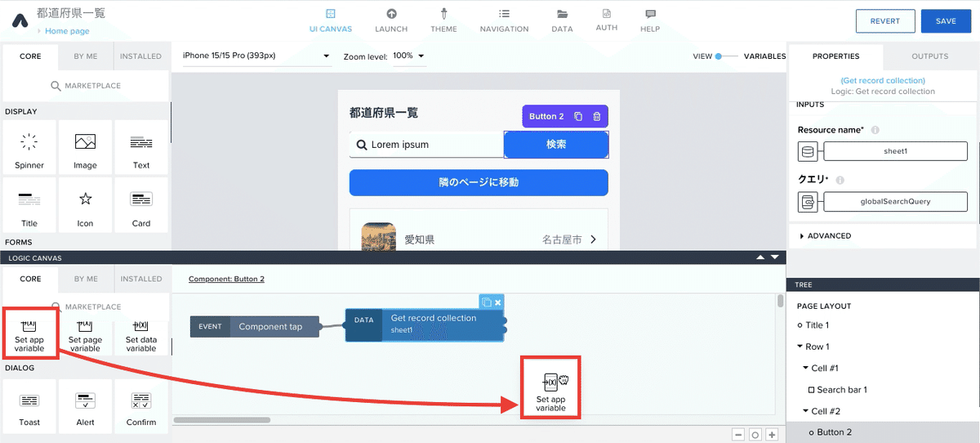Image resolution: width=980 pixels, height=443 pixels.
Task: Switch to top CORE components tab
Action: click(30, 56)
